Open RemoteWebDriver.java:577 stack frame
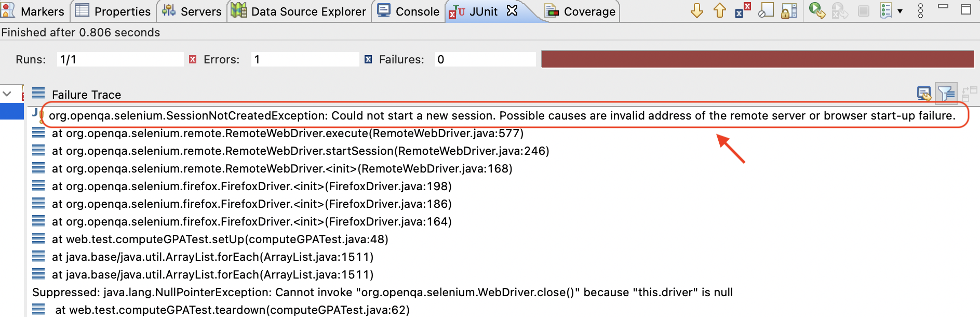Screen dimensions: 980x317 pos(287,133)
